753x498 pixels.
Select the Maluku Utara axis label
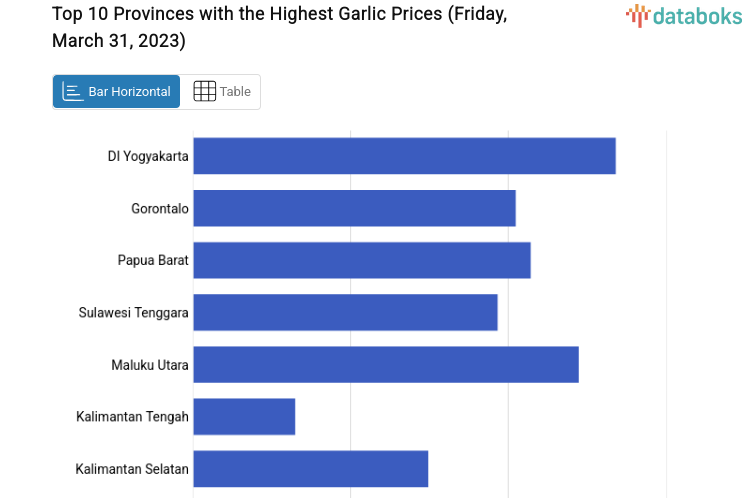tap(150, 364)
